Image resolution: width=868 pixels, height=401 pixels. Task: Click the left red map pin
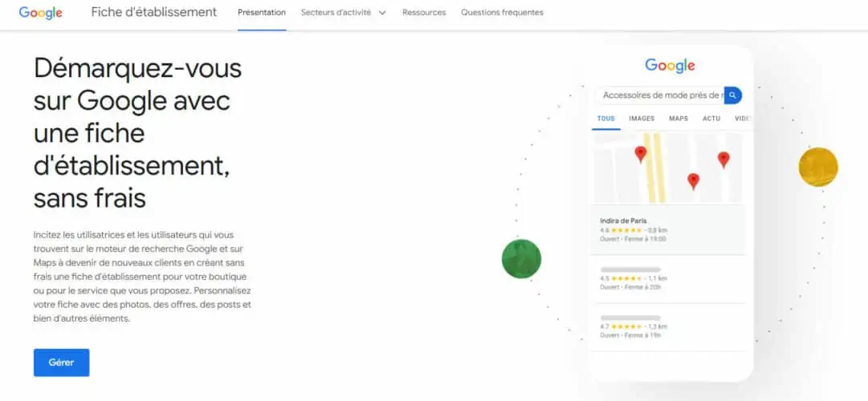(x=641, y=154)
